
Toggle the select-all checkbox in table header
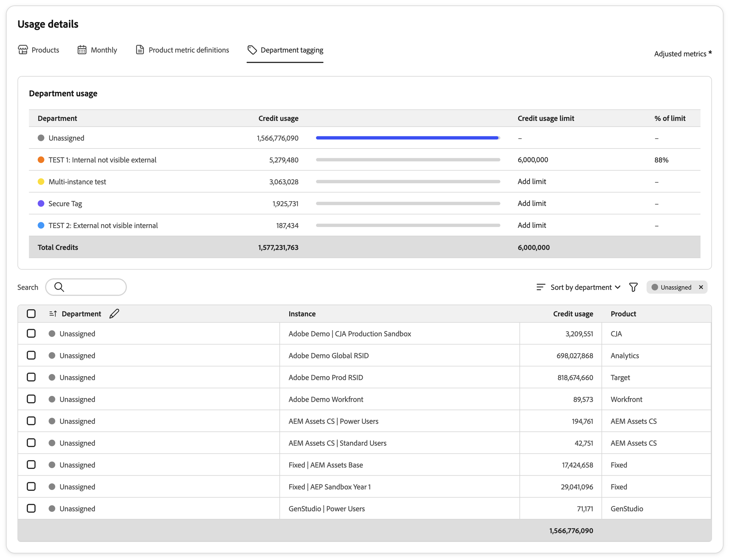[31, 314]
